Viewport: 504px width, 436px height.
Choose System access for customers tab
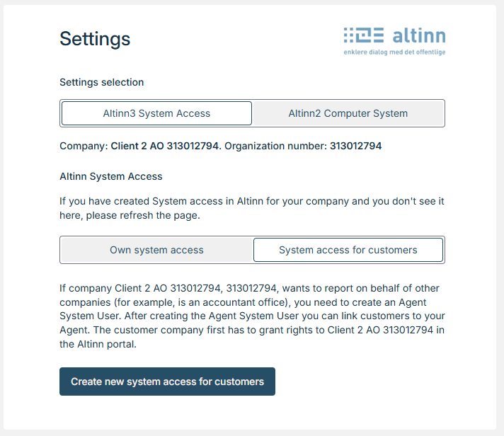(348, 250)
